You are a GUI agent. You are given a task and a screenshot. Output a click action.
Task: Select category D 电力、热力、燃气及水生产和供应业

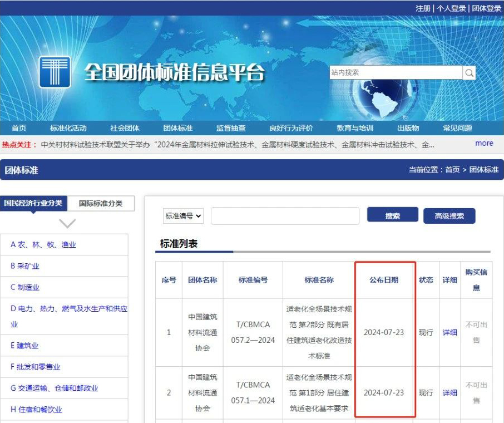pos(69,316)
